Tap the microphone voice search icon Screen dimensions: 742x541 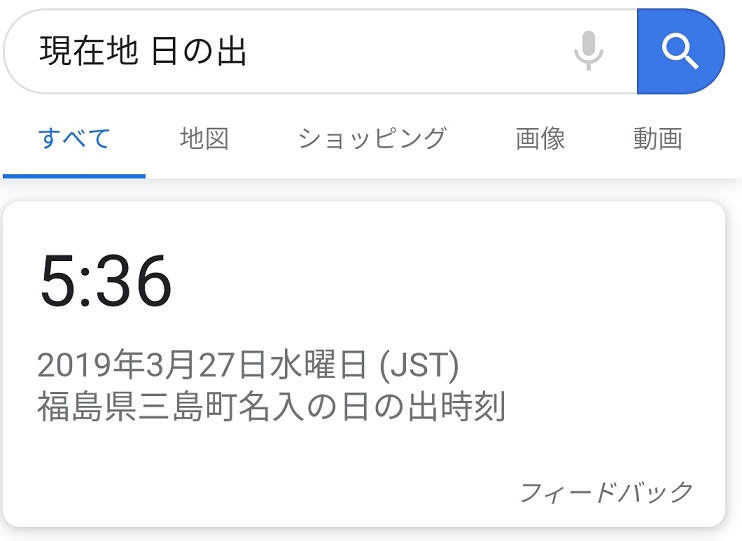pyautogui.click(x=588, y=51)
